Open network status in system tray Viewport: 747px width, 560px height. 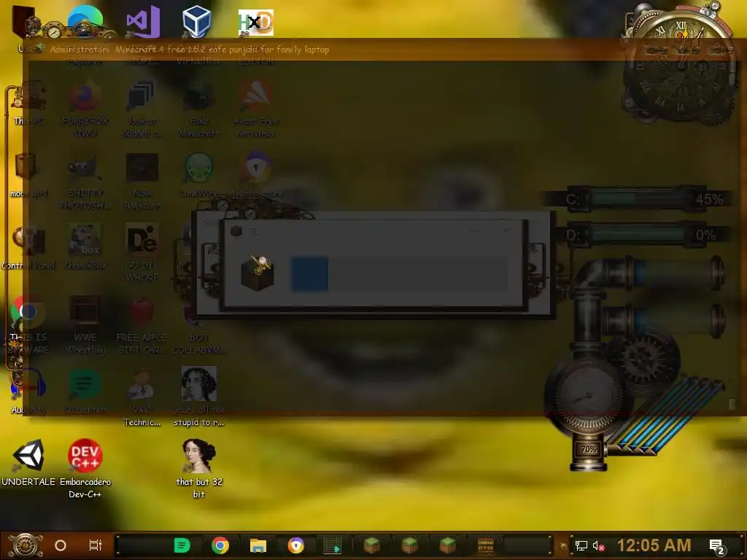(581, 545)
